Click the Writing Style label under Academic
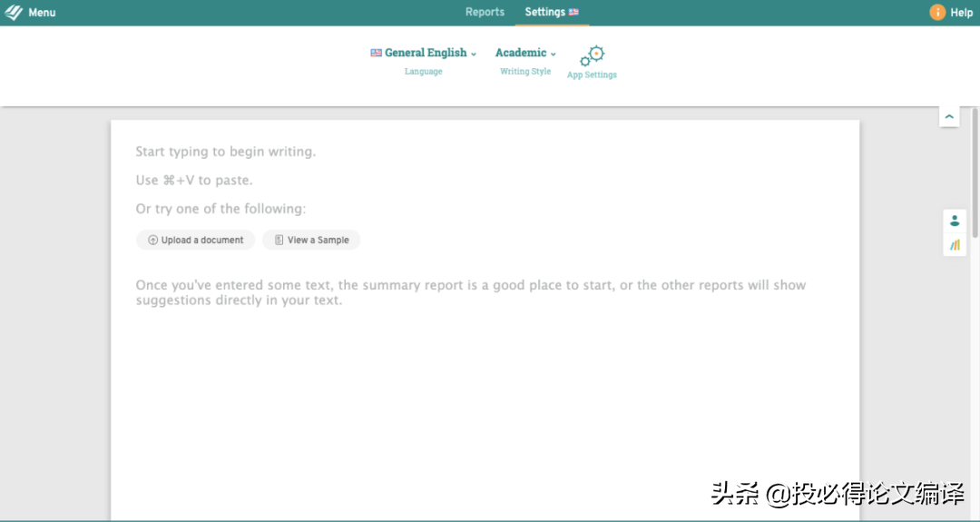Screen dimensions: 980x522 tap(525, 72)
